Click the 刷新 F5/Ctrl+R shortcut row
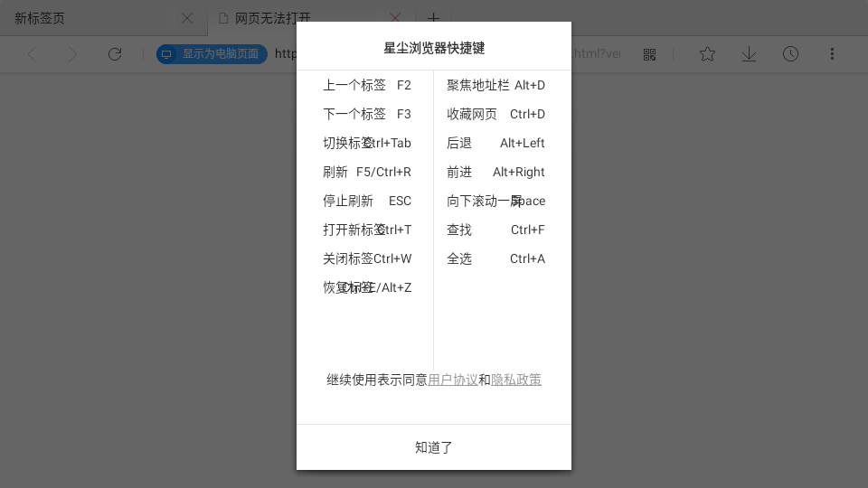 pyautogui.click(x=367, y=172)
